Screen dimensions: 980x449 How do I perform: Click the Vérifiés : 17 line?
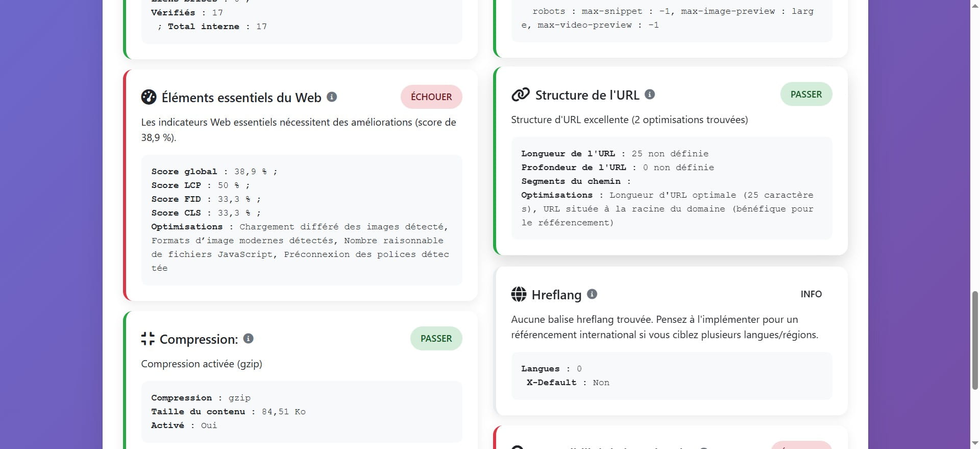coord(187,12)
